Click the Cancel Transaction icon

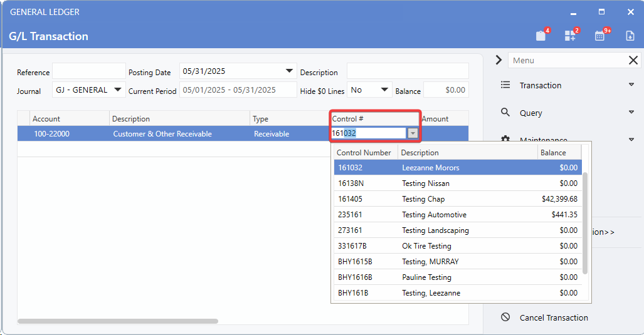coord(505,317)
